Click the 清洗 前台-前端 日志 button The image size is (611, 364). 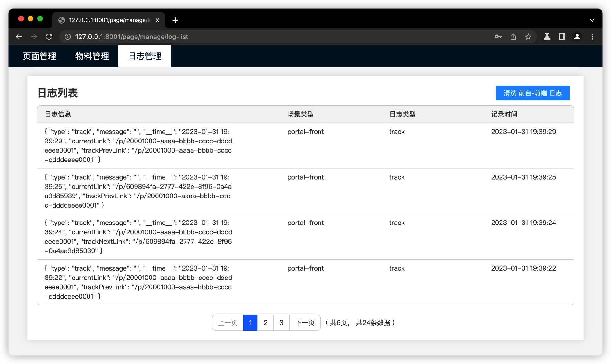point(532,93)
